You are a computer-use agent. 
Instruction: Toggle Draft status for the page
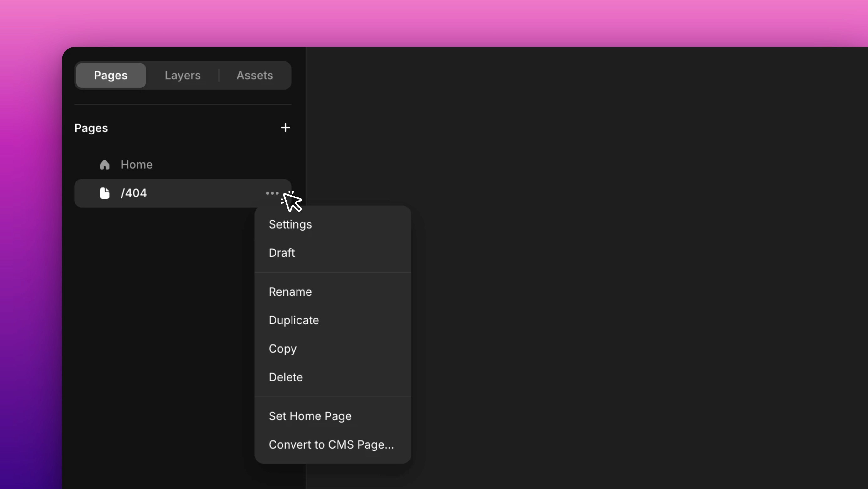pyautogui.click(x=282, y=253)
